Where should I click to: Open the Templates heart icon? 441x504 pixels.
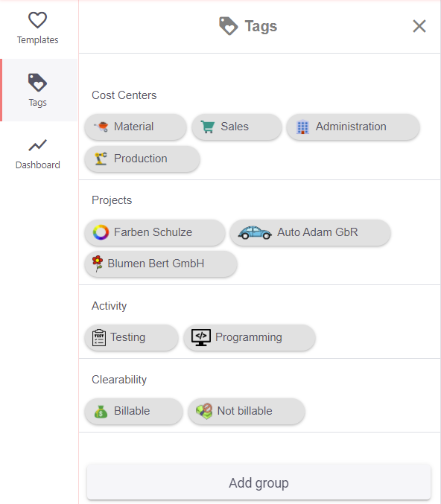(38, 20)
